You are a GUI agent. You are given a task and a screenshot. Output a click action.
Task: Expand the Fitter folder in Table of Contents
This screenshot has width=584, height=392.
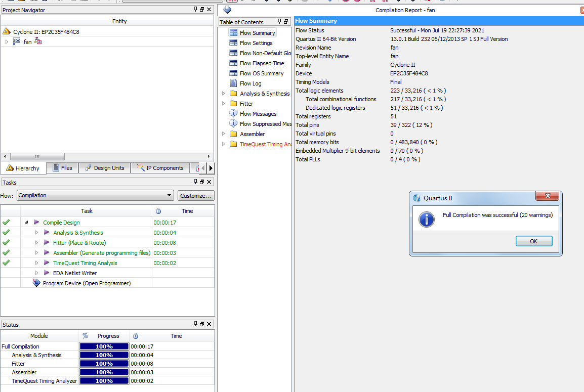224,104
